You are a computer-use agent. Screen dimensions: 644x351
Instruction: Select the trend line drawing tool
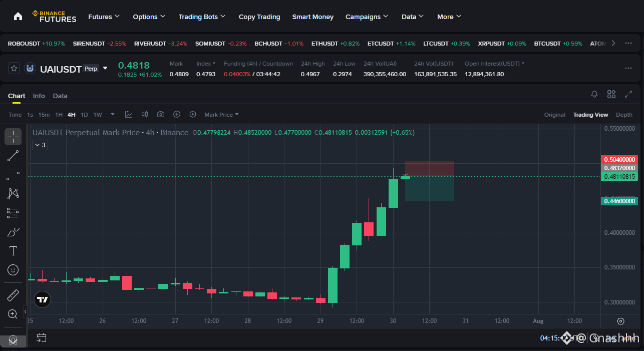point(13,156)
